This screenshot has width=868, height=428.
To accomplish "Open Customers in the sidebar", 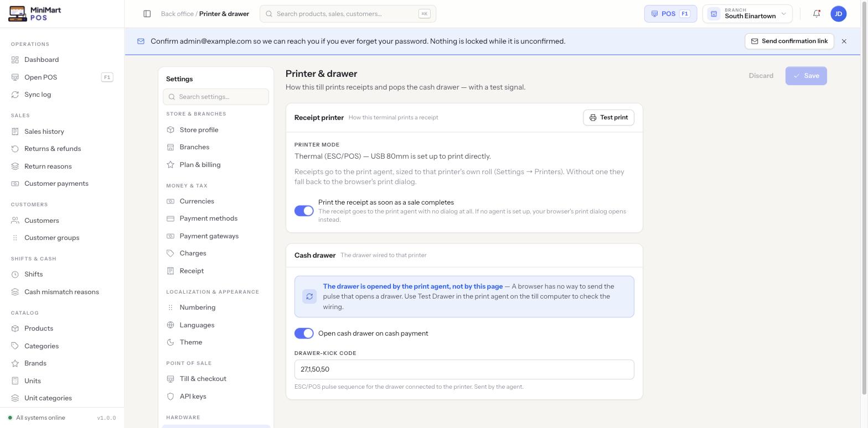I will coord(62,221).
